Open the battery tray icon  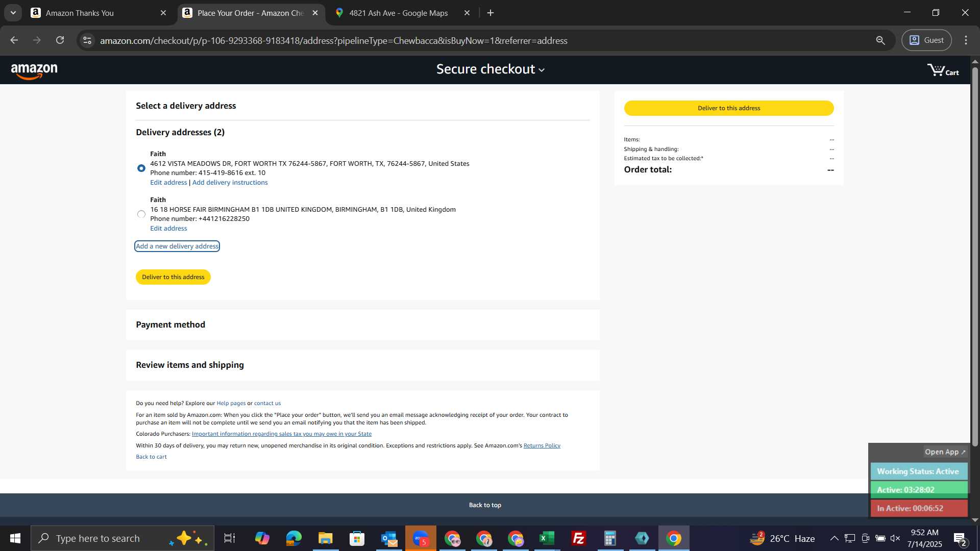click(x=880, y=538)
